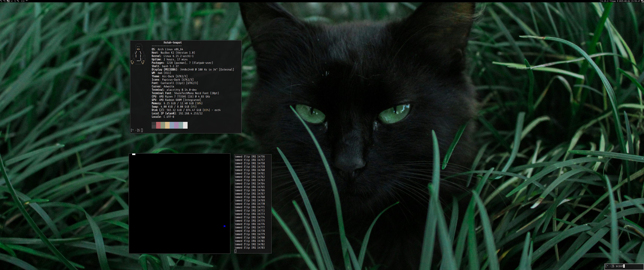
Task: Click the []= tiling layout symbol
Action: pos(23,1)
